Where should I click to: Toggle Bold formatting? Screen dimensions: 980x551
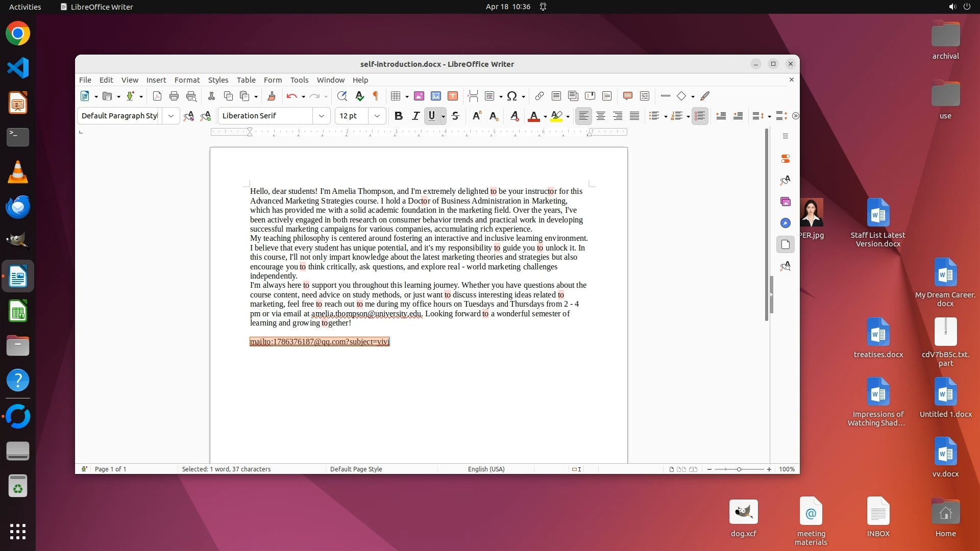[399, 116]
